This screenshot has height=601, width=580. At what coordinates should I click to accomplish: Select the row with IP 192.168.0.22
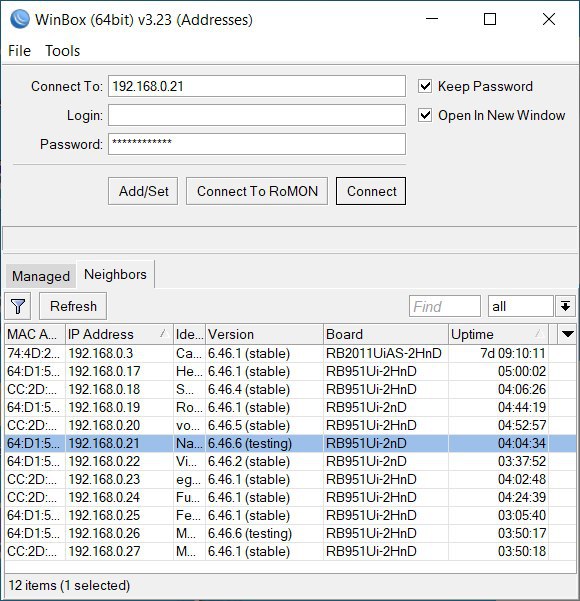pos(290,461)
